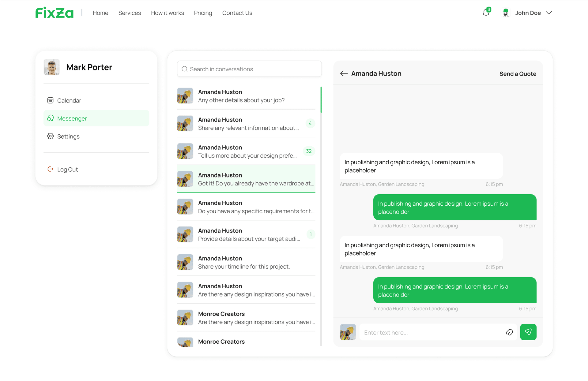This screenshot has height=381, width=588.
Task: Click Mark Porter's profile photo
Action: [51, 67]
